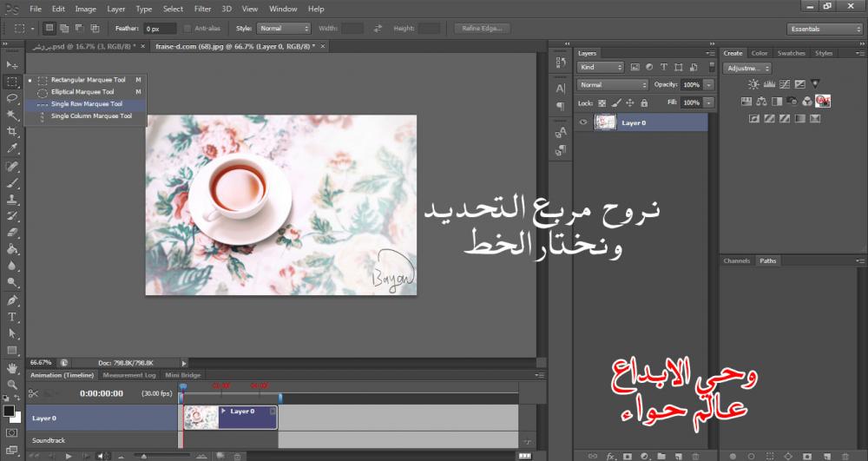The width and height of the screenshot is (868, 461).
Task: Click the foreground color swatch
Action: click(x=9, y=410)
